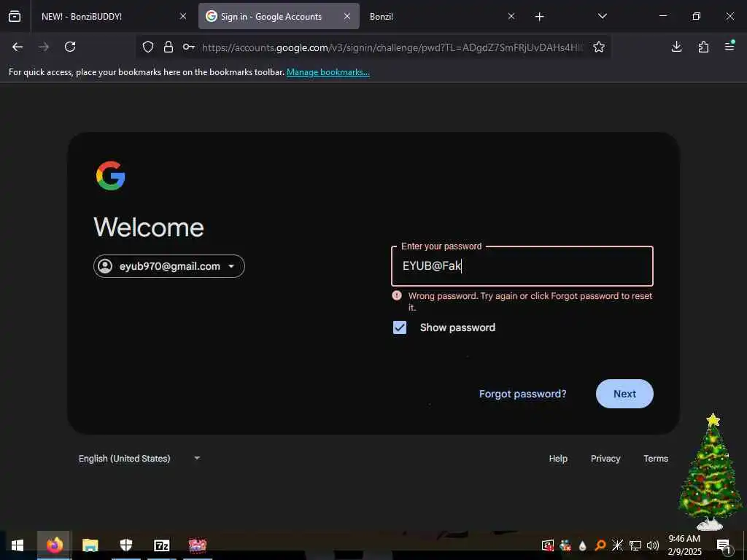The height and width of the screenshot is (560, 747).
Task: Go back using the back arrow
Action: pyautogui.click(x=18, y=47)
